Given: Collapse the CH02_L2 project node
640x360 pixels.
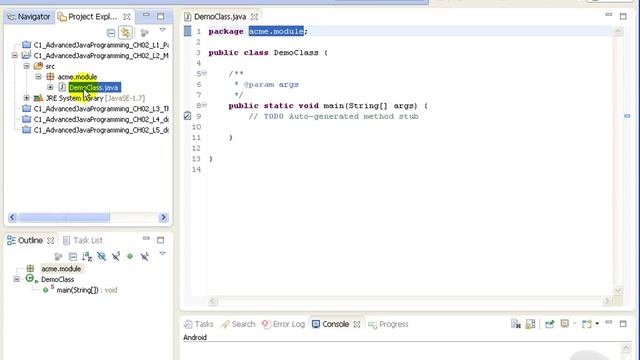Looking at the screenshot, I should pyautogui.click(x=15, y=55).
